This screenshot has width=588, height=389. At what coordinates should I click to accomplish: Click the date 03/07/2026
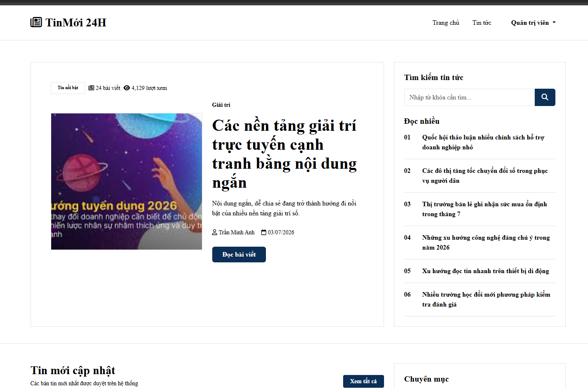click(281, 232)
